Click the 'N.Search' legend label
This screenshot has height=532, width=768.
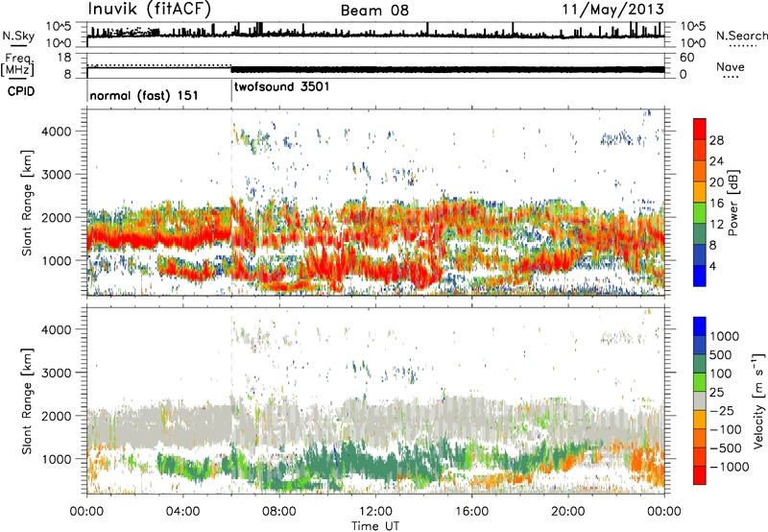coord(741,36)
